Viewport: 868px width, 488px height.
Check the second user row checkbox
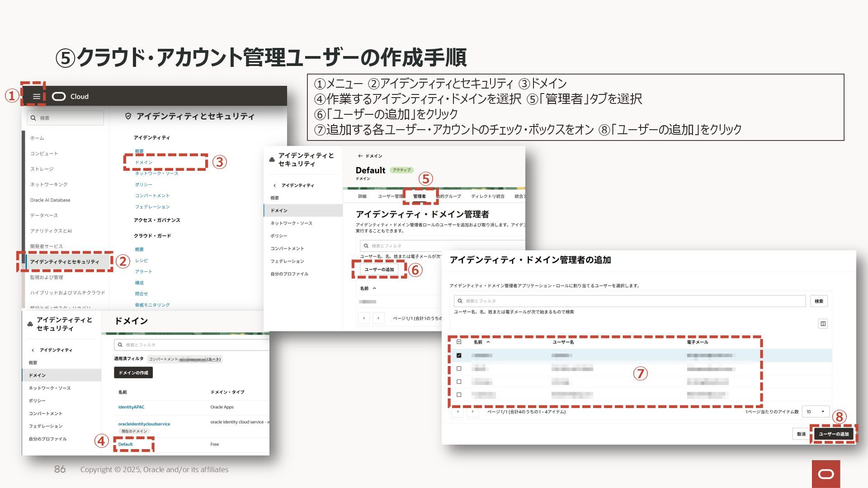[459, 369]
